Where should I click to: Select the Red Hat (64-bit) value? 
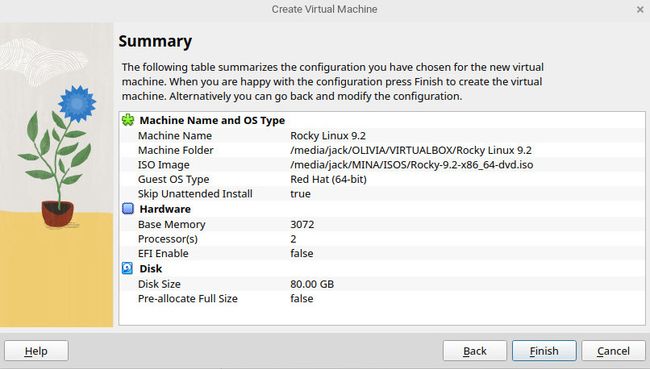tap(328, 179)
